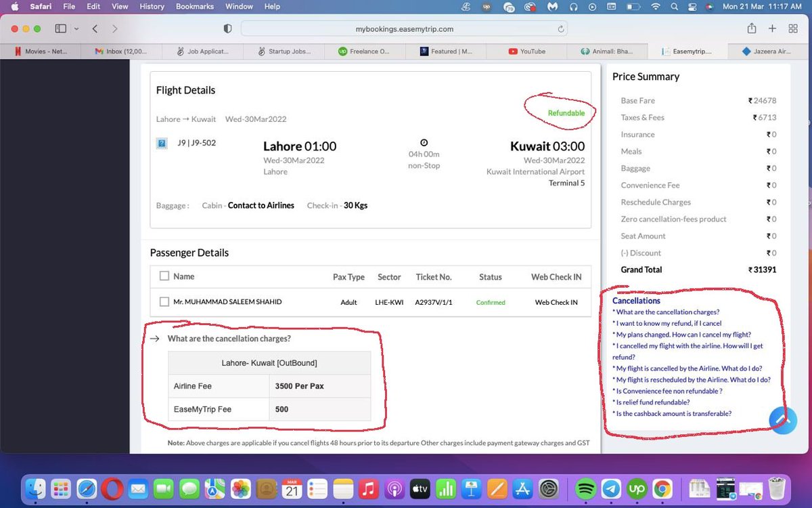Open the History menu

(x=152, y=6)
